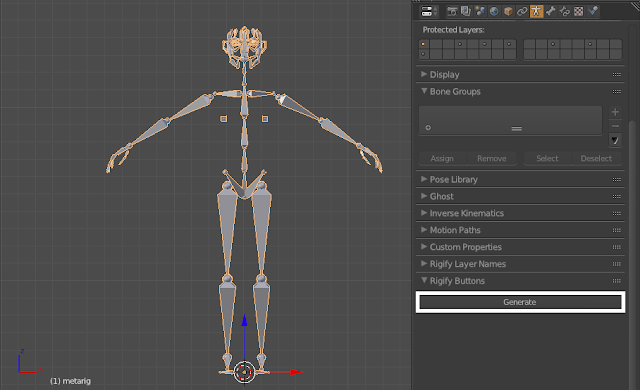The height and width of the screenshot is (390, 640).
Task: Open the Bone properties tab (single bone icon)
Action: (x=551, y=11)
